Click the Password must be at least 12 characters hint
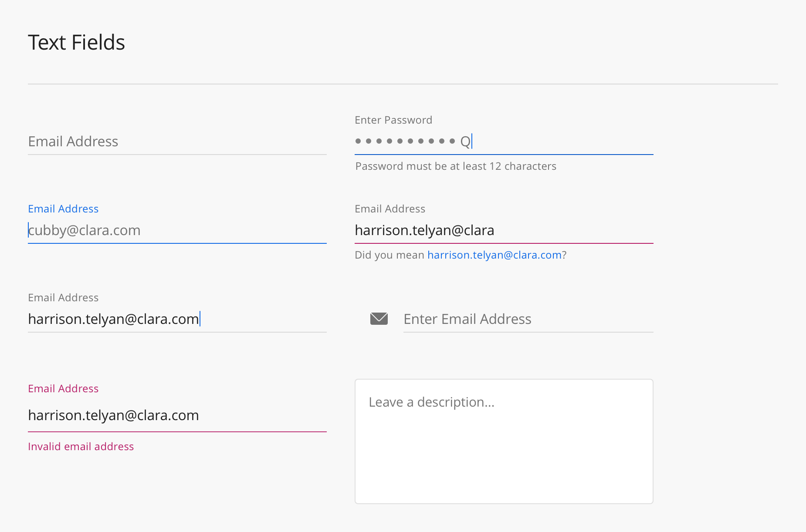806x532 pixels. [x=455, y=166]
